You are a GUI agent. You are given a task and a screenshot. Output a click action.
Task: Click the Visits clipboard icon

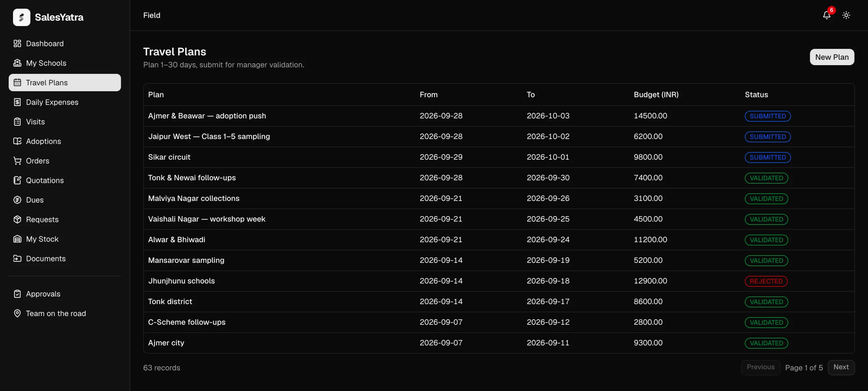[17, 122]
